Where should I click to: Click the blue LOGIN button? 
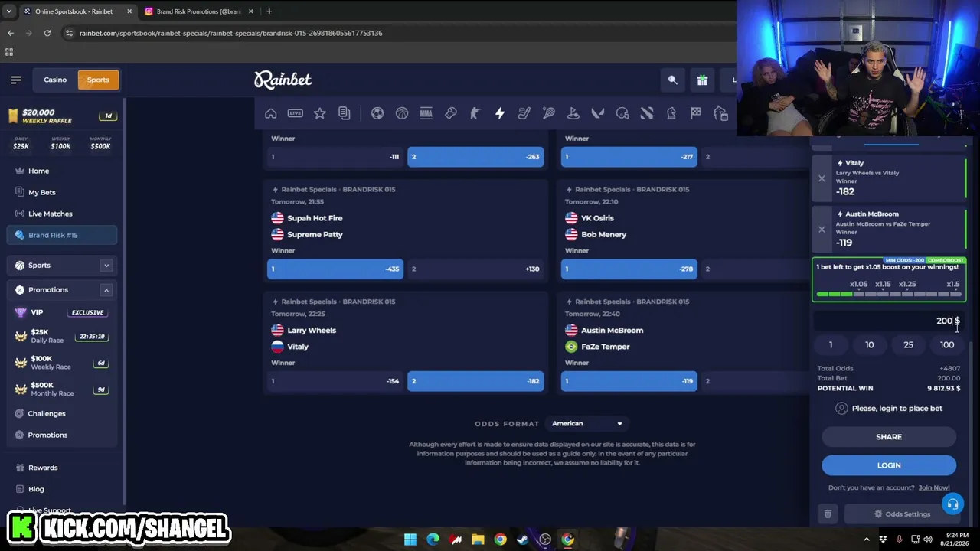coord(889,465)
